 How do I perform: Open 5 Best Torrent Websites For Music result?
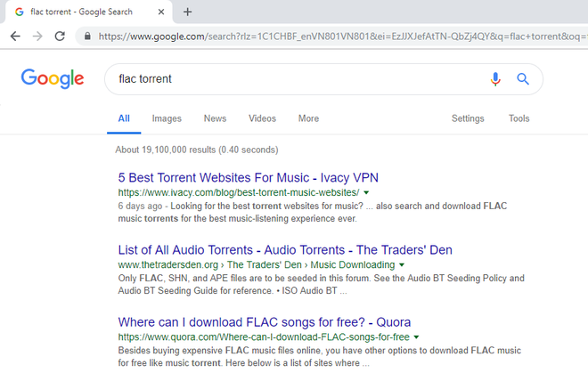pyautogui.click(x=248, y=178)
